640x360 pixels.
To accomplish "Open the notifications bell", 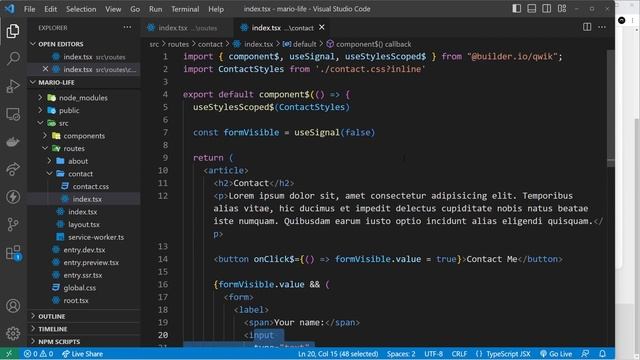I will (602, 354).
